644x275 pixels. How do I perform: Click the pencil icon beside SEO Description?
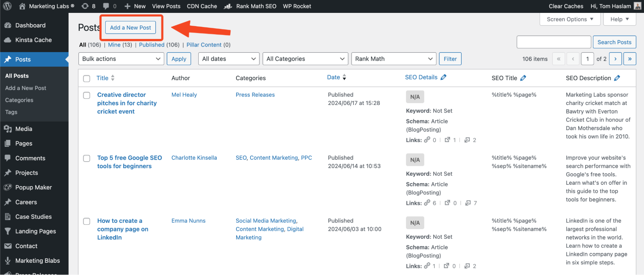pos(617,78)
